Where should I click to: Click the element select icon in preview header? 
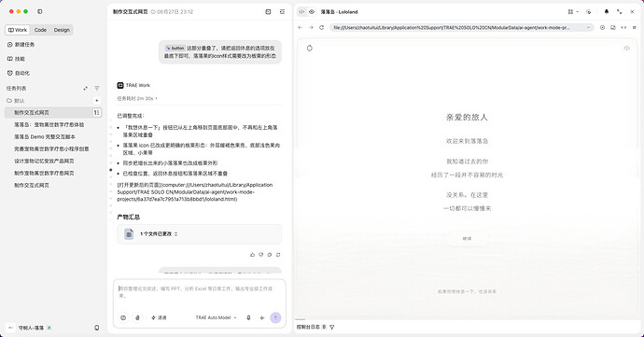point(589,12)
